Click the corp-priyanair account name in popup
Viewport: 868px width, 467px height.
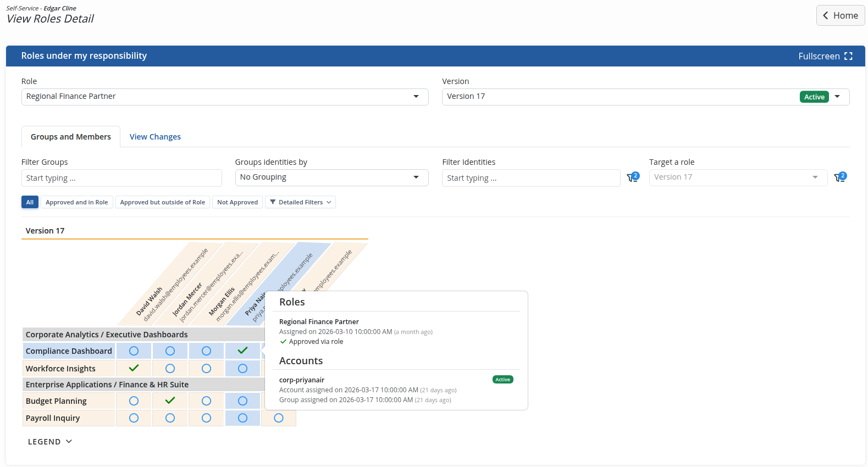point(302,380)
